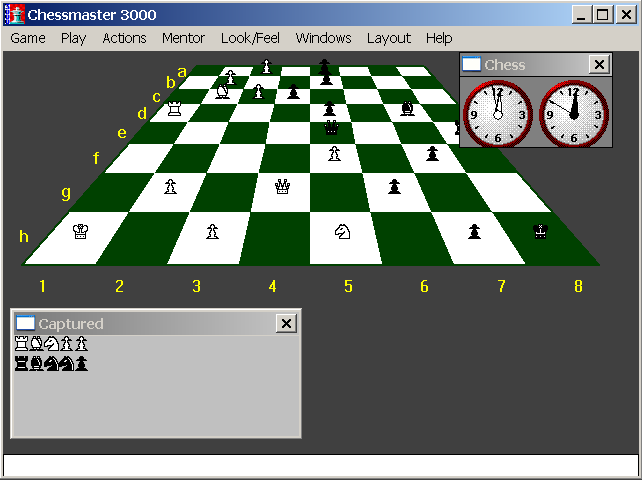Select the white pawn on c3
The height and width of the screenshot is (480, 642).
(258, 91)
